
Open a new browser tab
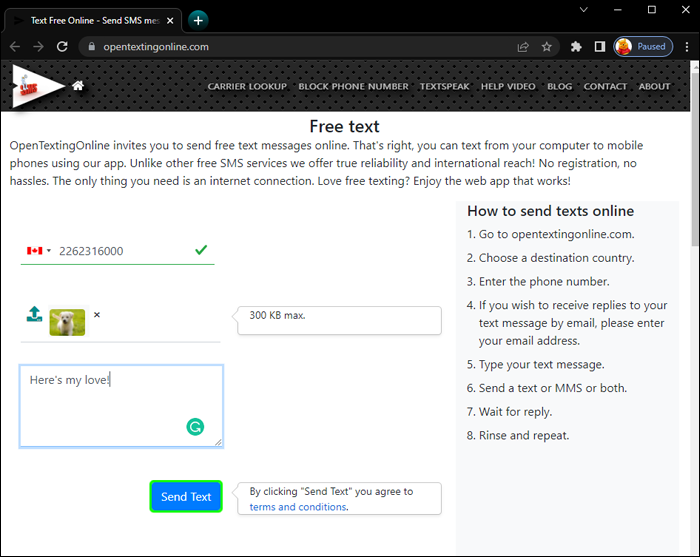click(x=198, y=20)
